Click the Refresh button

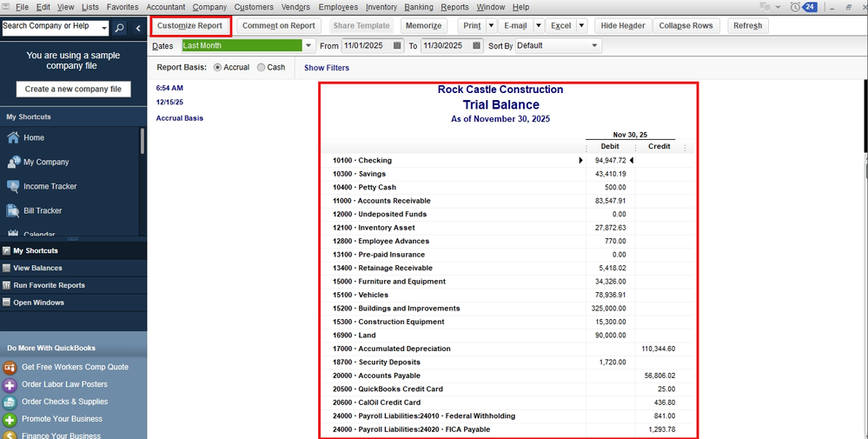click(x=748, y=25)
